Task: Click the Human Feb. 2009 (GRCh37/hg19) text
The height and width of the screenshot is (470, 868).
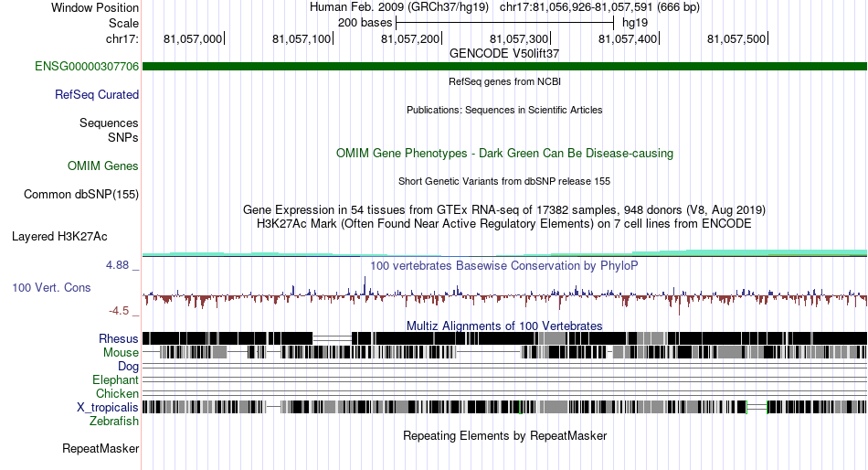Action: pyautogui.click(x=399, y=7)
